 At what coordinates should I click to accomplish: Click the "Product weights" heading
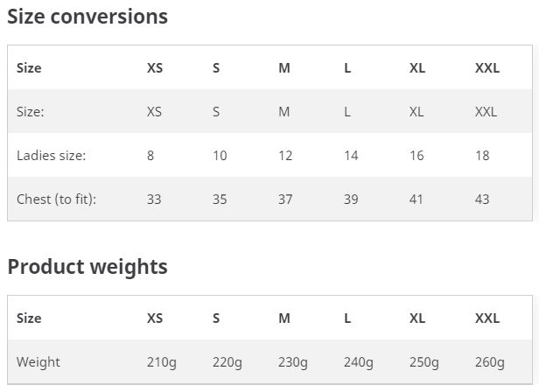[87, 267]
